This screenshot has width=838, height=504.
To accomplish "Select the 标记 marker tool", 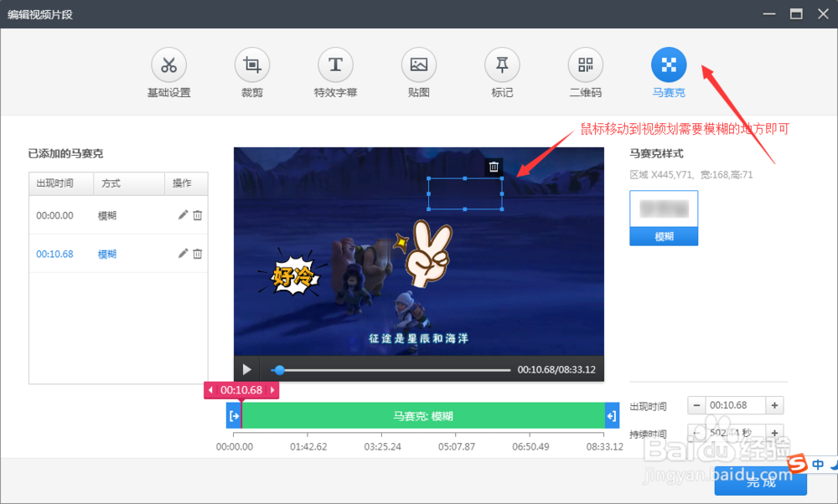I will (x=501, y=71).
